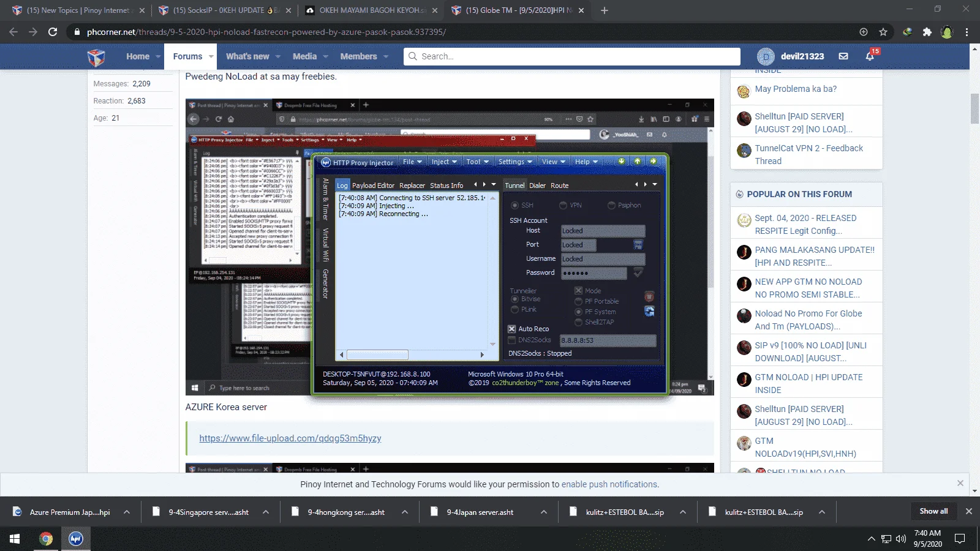The height and width of the screenshot is (551, 980).
Task: Open the Tool menu dropdown
Action: click(478, 162)
